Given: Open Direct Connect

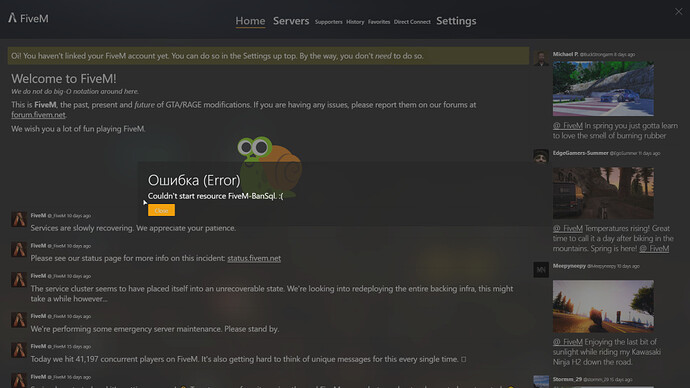Looking at the screenshot, I should (412, 22).
